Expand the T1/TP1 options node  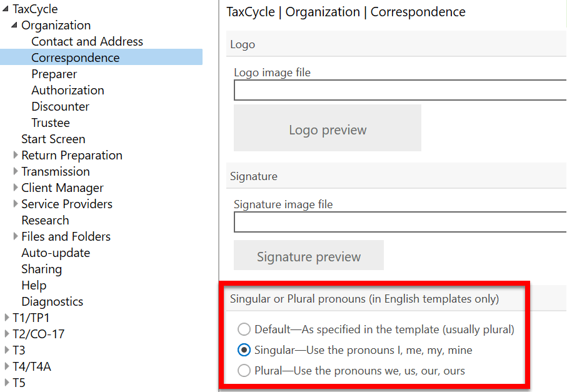pos(7,318)
